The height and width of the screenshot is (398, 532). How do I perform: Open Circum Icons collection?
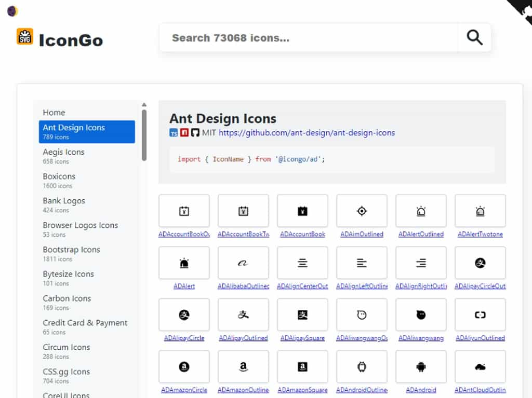point(87,351)
